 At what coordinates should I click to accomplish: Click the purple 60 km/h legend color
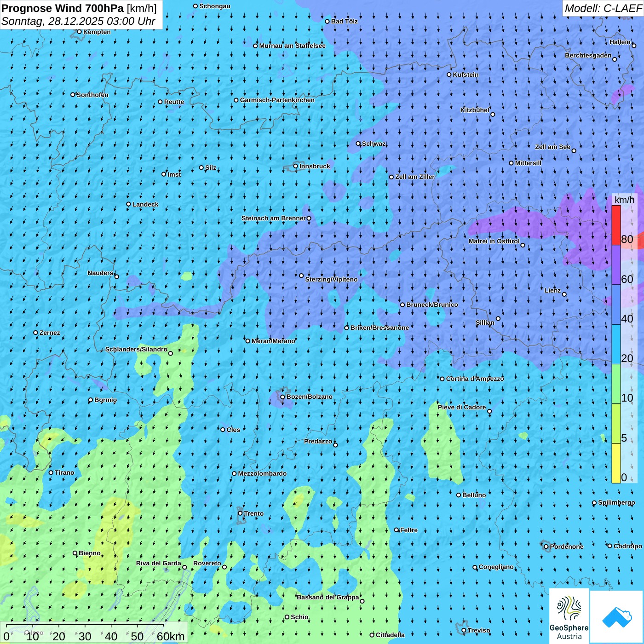[616, 265]
